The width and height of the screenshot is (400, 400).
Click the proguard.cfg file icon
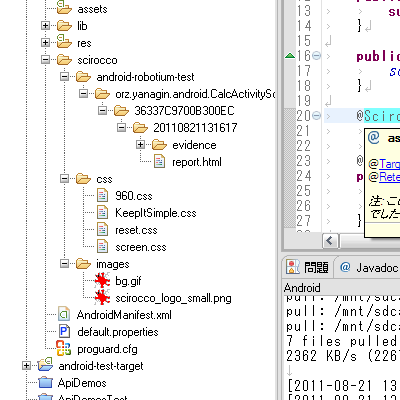coord(64,349)
